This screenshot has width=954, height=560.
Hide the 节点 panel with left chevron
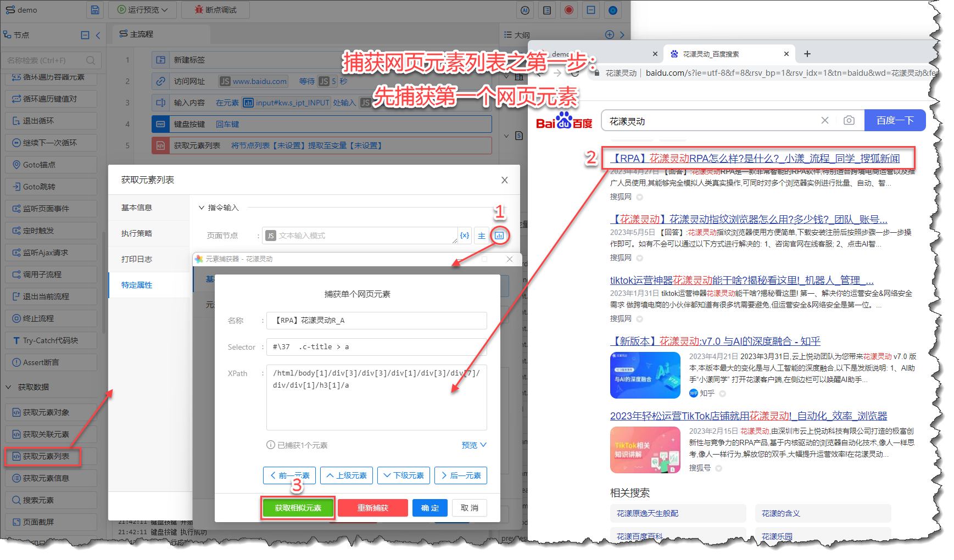(98, 35)
